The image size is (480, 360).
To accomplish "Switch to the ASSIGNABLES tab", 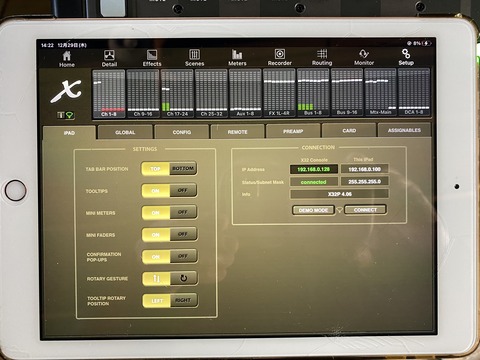I will coord(404,130).
